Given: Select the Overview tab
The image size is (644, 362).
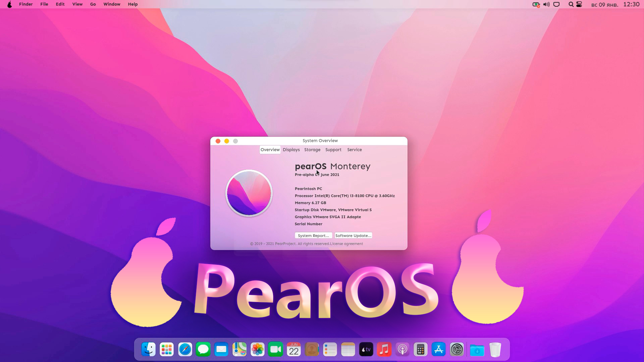Looking at the screenshot, I should [270, 150].
